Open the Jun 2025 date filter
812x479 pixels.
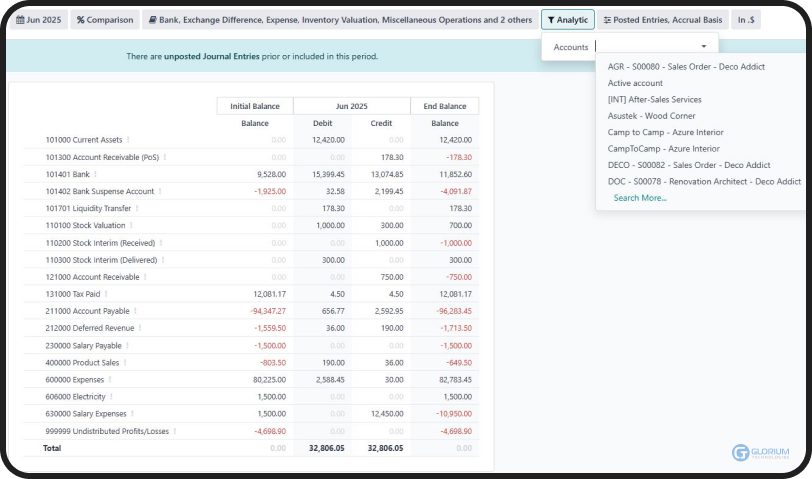click(38, 20)
